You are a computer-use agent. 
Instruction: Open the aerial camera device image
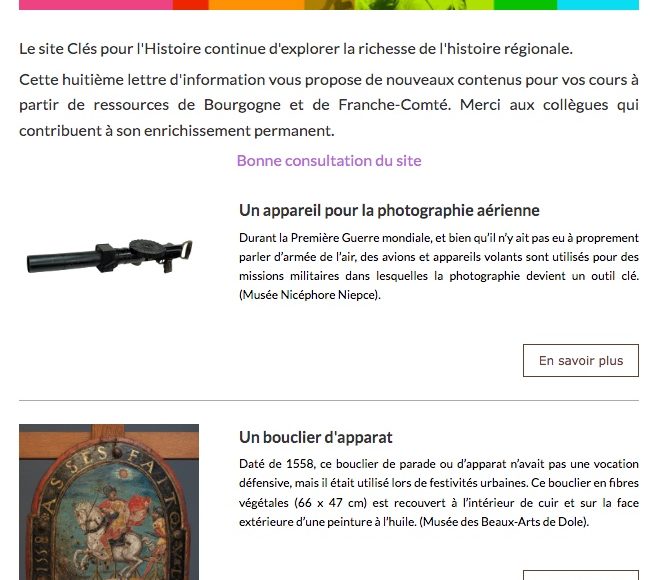(x=109, y=255)
